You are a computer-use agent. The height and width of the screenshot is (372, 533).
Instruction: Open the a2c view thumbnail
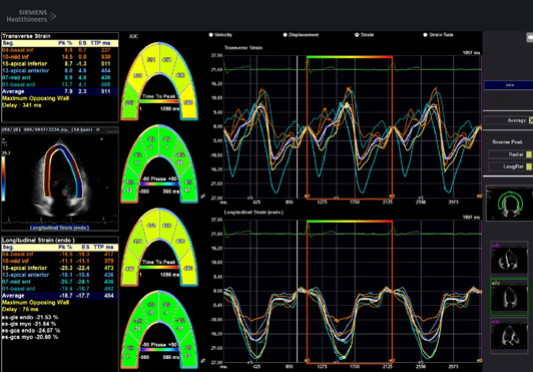(509, 298)
